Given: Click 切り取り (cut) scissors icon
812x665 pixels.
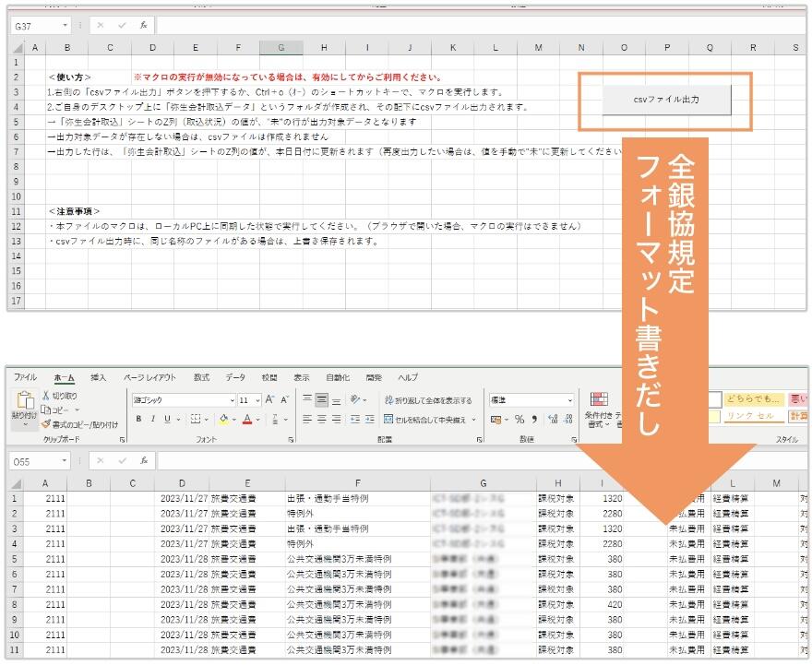Looking at the screenshot, I should pyautogui.click(x=46, y=396).
